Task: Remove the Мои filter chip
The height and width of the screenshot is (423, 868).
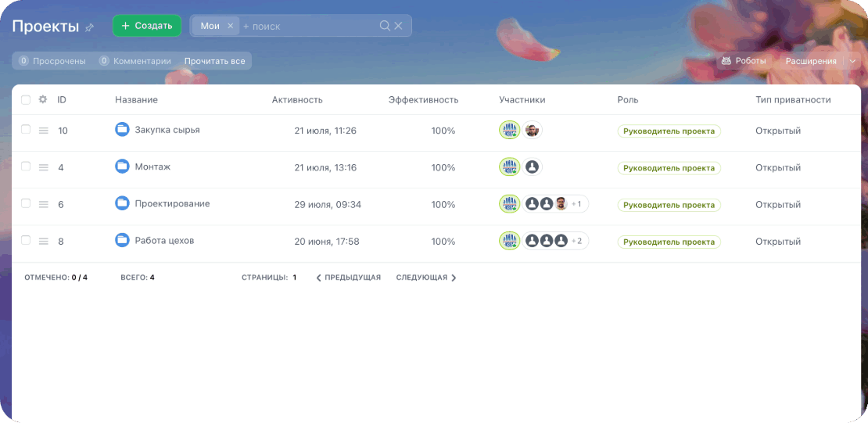Action: 230,26
